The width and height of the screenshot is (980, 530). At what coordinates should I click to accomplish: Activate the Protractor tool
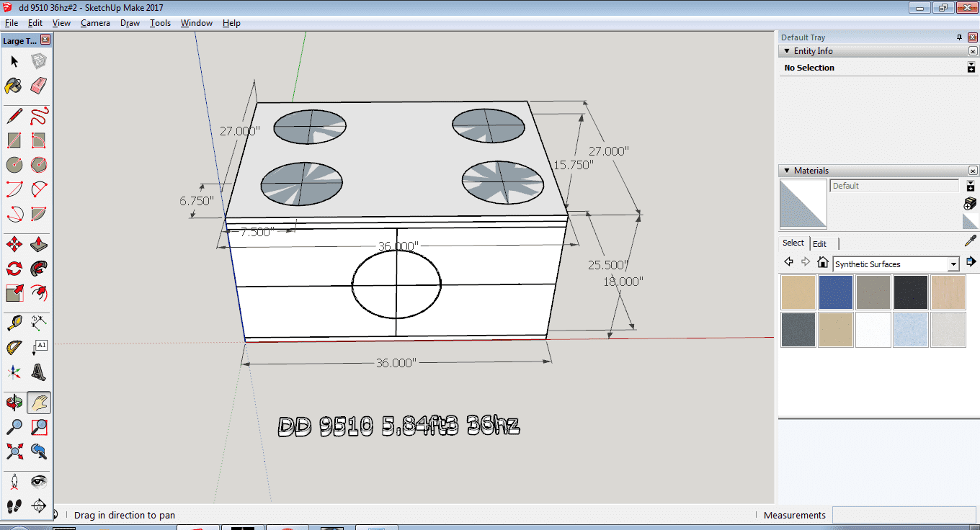(x=14, y=348)
